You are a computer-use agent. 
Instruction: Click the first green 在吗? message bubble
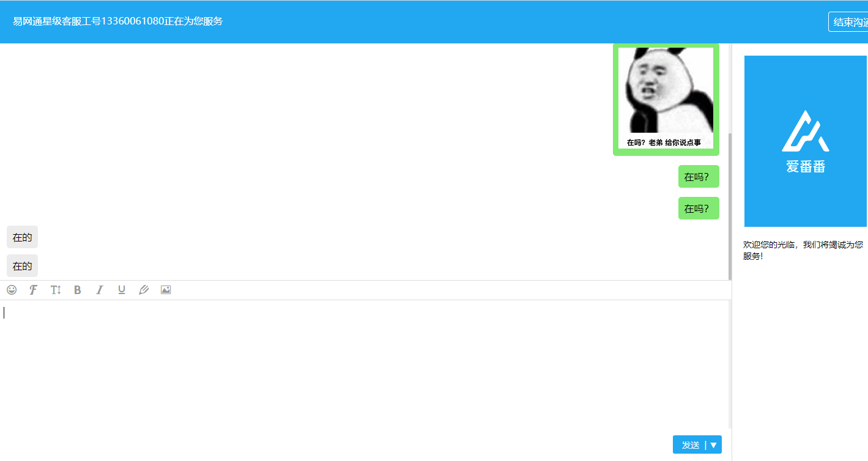(x=699, y=177)
